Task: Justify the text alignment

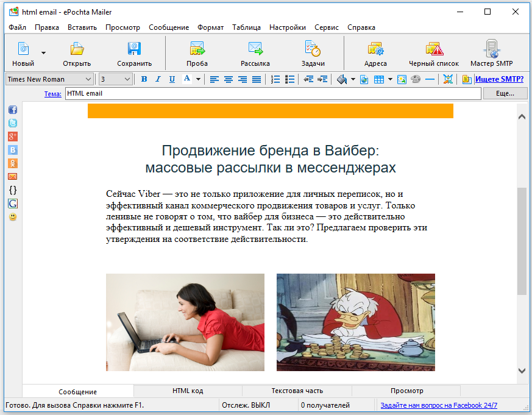Action: (x=257, y=79)
